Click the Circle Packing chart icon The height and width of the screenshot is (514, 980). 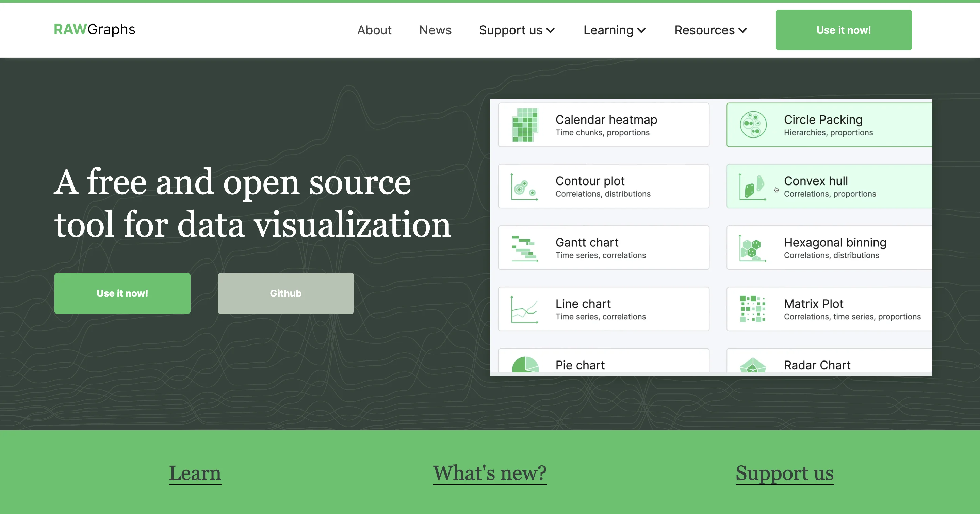point(753,125)
